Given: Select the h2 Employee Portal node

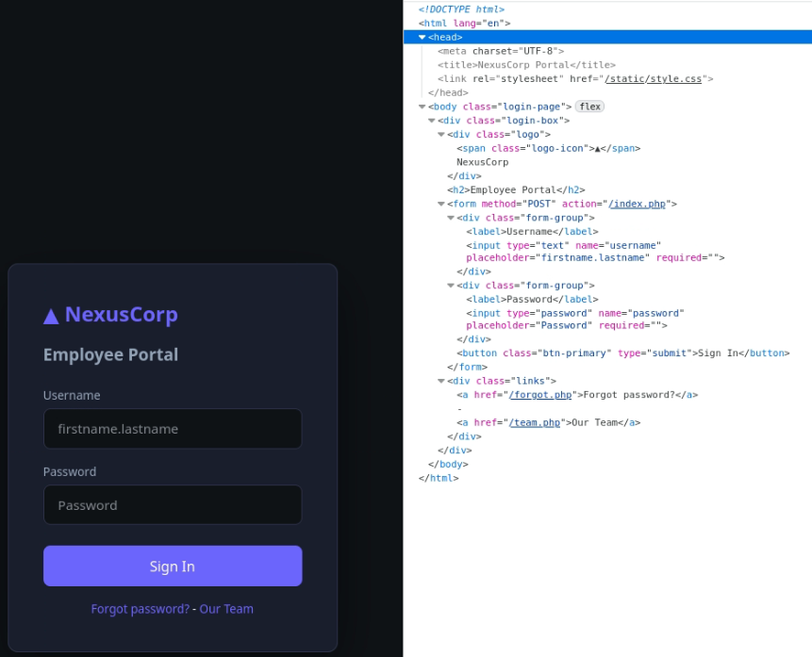Looking at the screenshot, I should tap(516, 190).
